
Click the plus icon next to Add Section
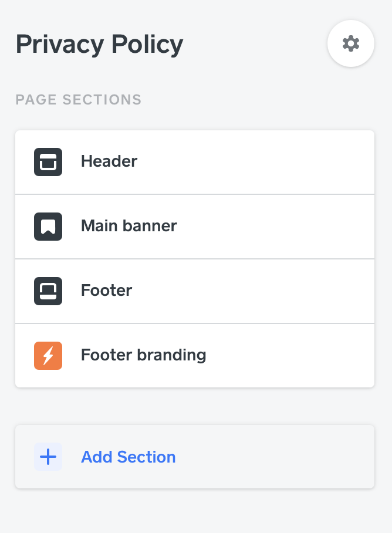[48, 457]
